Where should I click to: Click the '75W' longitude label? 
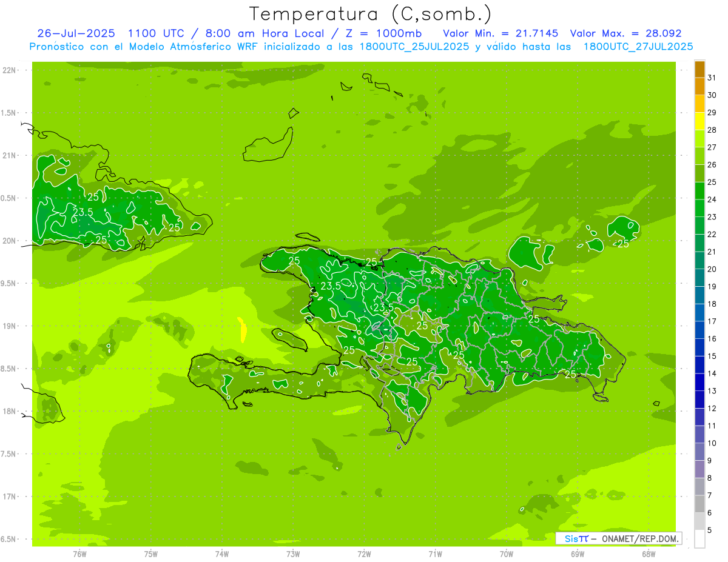[x=151, y=554]
